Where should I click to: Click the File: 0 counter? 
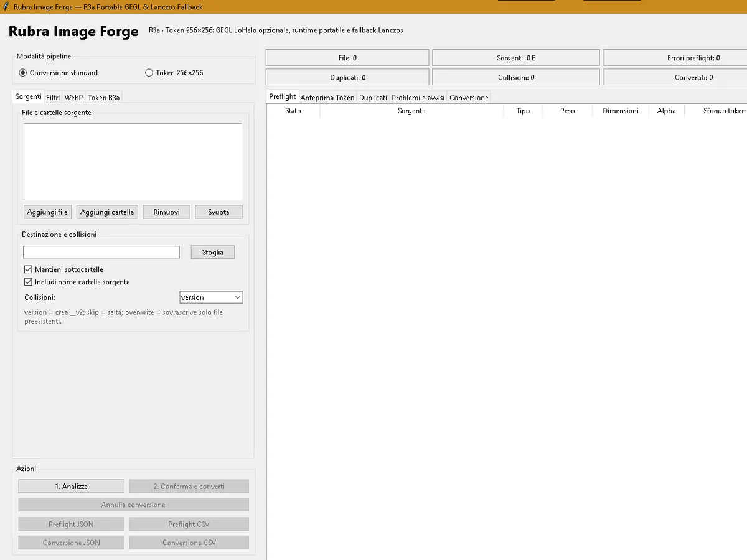tap(347, 58)
